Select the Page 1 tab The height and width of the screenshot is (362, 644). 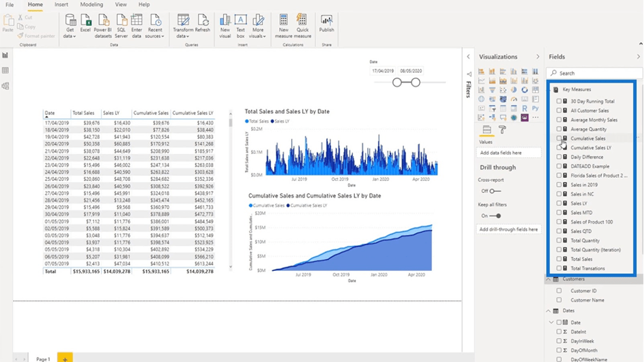pos(43,359)
